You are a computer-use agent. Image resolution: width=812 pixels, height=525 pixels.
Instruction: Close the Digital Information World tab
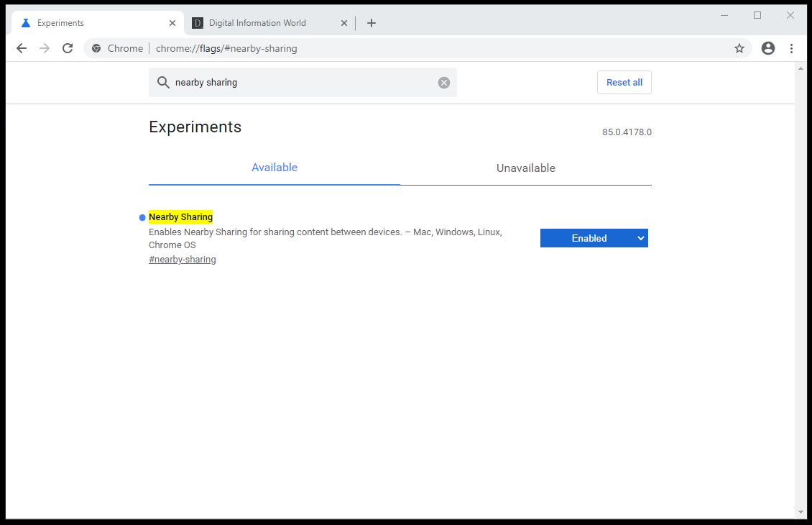[x=343, y=23]
